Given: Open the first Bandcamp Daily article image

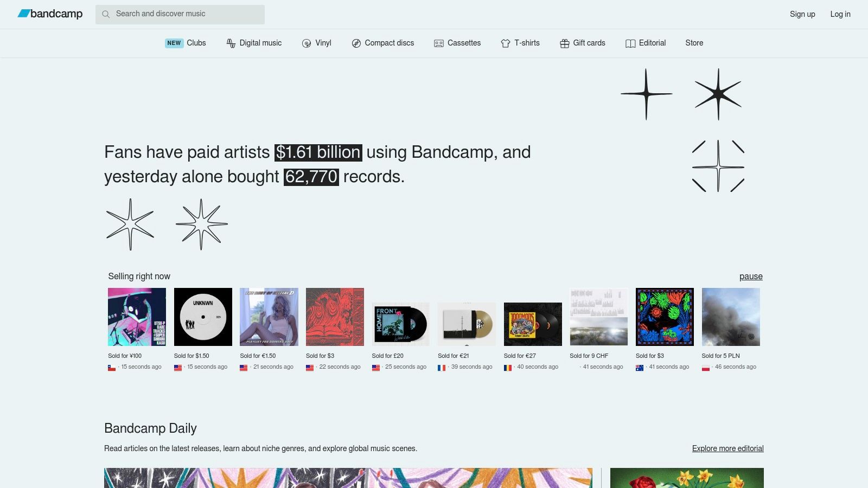Looking at the screenshot, I should coord(348,478).
